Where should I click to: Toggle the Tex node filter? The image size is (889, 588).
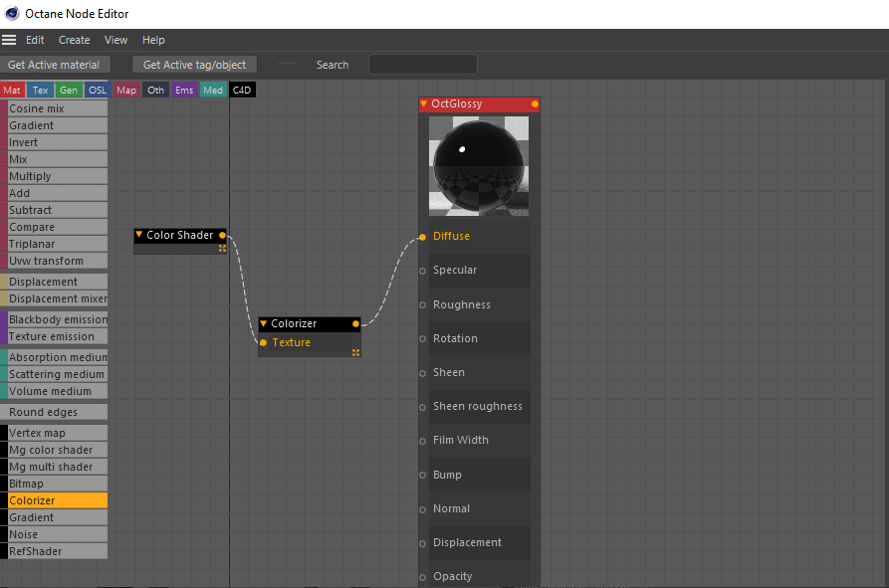(40, 91)
